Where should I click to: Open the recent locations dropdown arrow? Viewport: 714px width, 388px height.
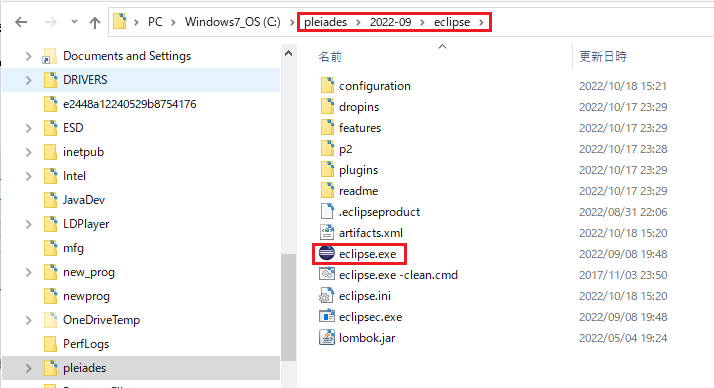coord(74,21)
